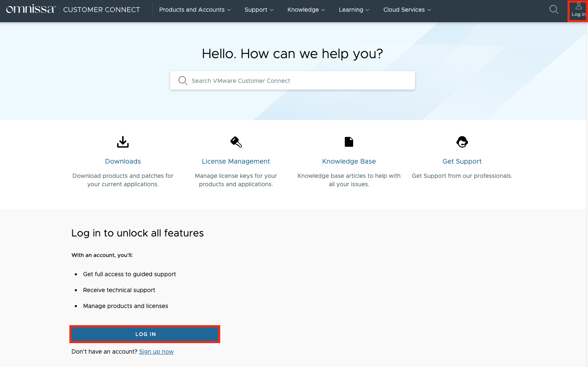Viewport: 588px width, 367px height.
Task: Open the Knowledge dropdown menu
Action: [306, 10]
